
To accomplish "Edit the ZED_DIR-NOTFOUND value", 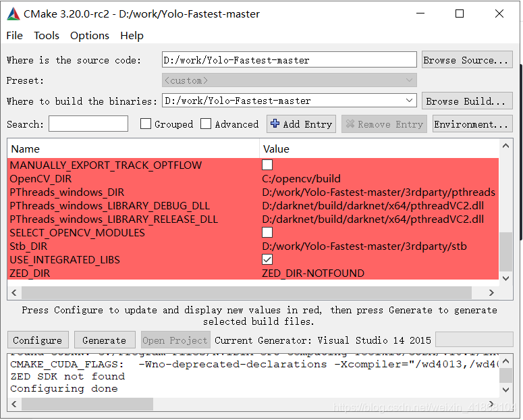I will [x=313, y=273].
